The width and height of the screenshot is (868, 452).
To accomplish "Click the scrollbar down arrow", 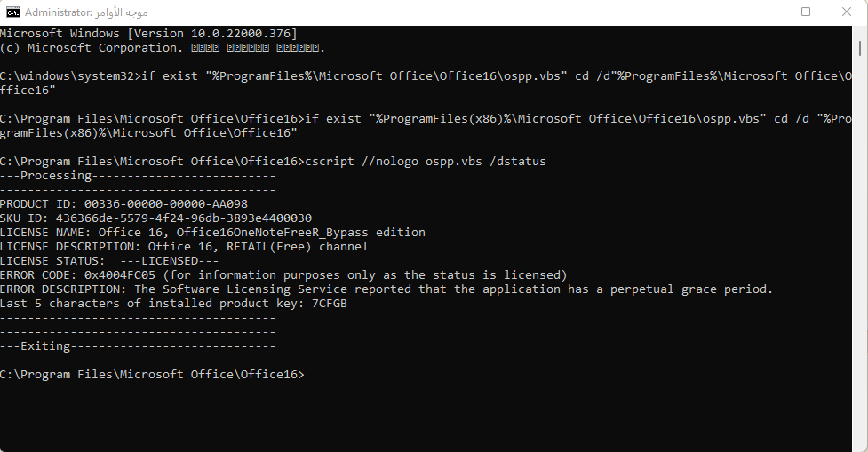I will point(860,444).
